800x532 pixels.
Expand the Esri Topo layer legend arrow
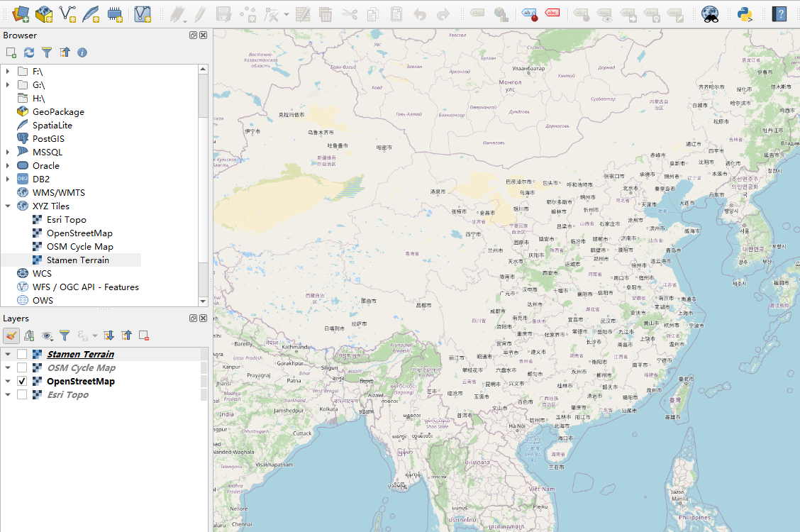[7, 394]
